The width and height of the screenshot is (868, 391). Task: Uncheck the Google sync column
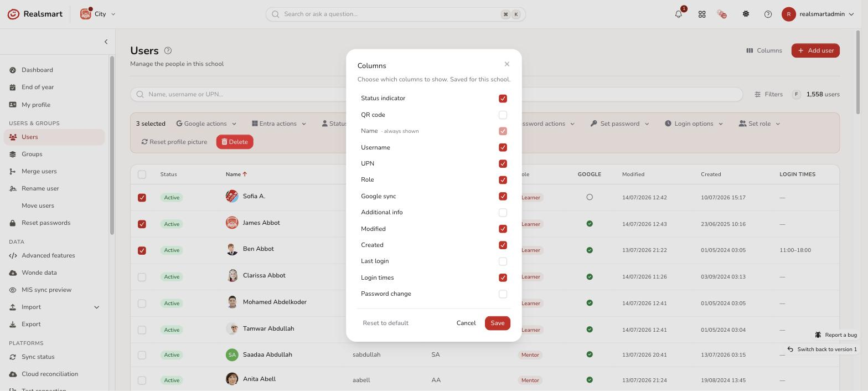pos(503,196)
